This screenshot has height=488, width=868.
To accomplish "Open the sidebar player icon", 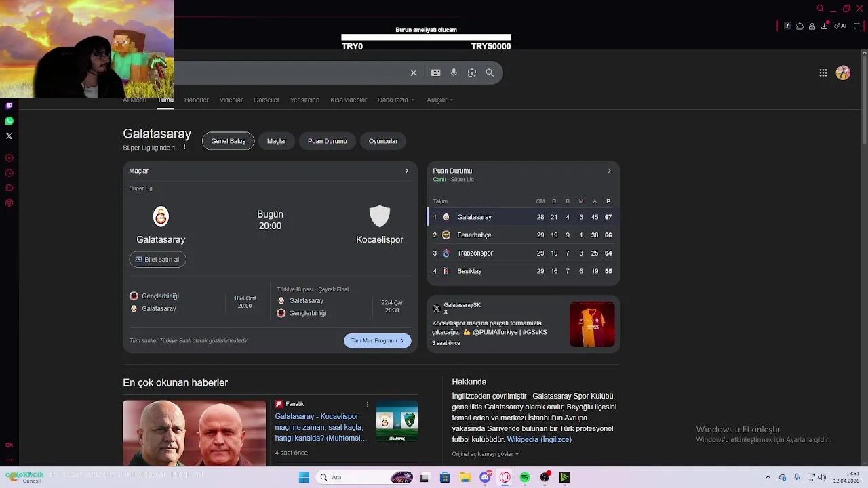I will point(9,158).
